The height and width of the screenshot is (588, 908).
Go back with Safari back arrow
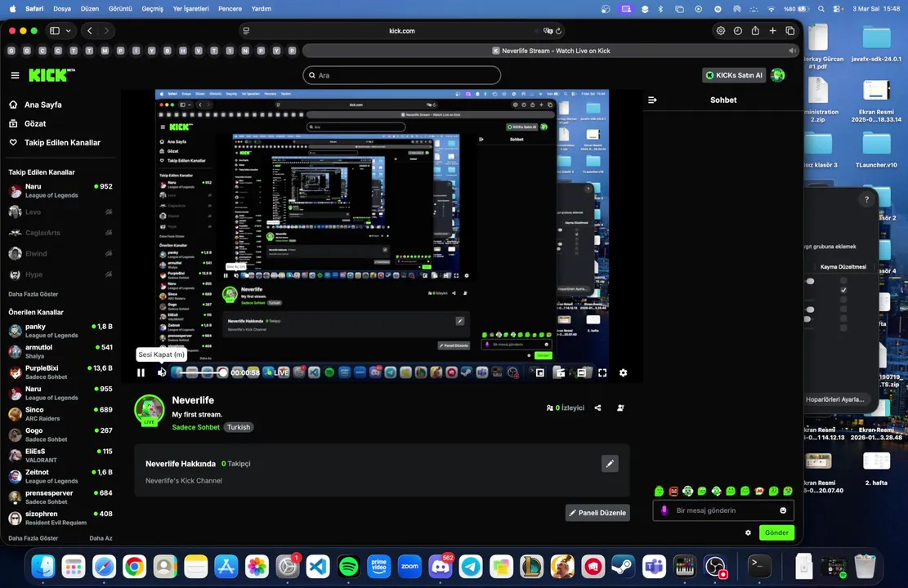click(x=90, y=31)
